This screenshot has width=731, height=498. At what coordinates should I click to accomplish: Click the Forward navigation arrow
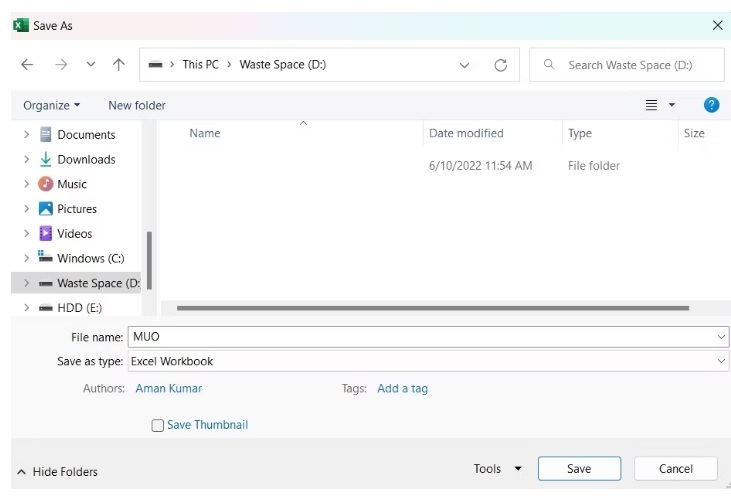[61, 64]
